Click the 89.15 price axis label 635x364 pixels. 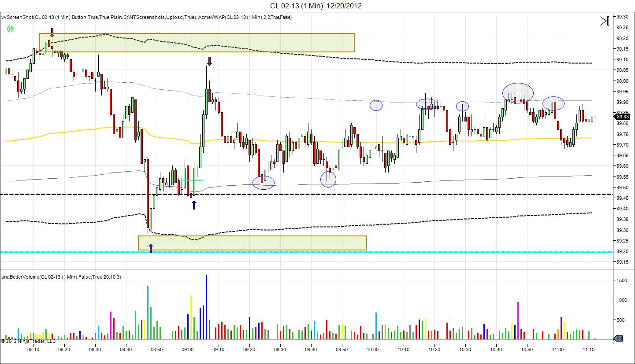pyautogui.click(x=622, y=262)
